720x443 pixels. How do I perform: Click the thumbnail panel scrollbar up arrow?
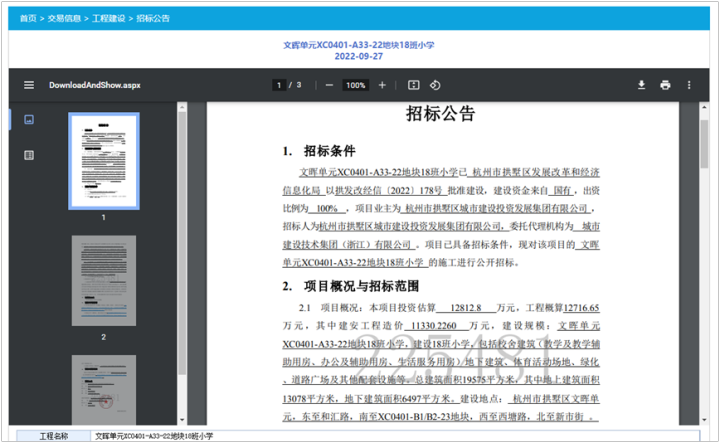click(x=182, y=107)
